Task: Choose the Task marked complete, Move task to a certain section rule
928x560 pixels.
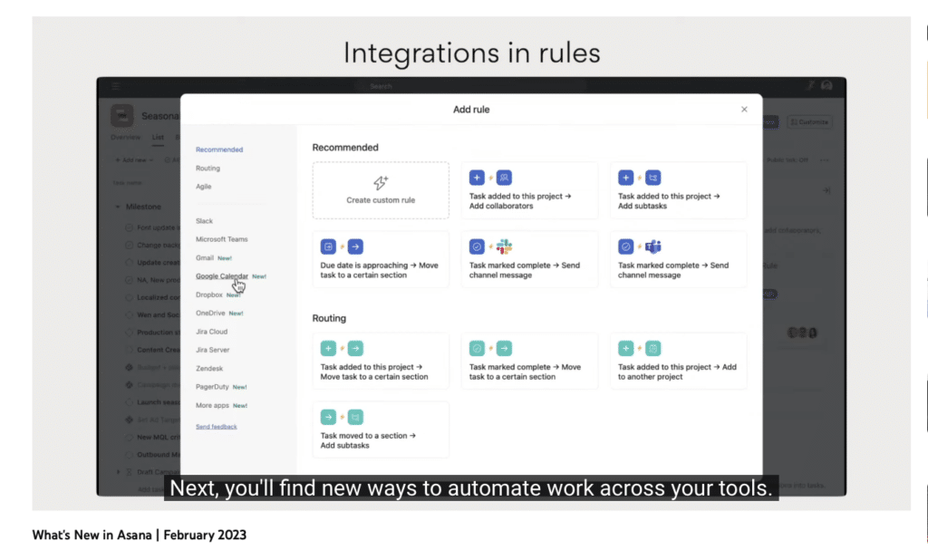Action: (529, 361)
